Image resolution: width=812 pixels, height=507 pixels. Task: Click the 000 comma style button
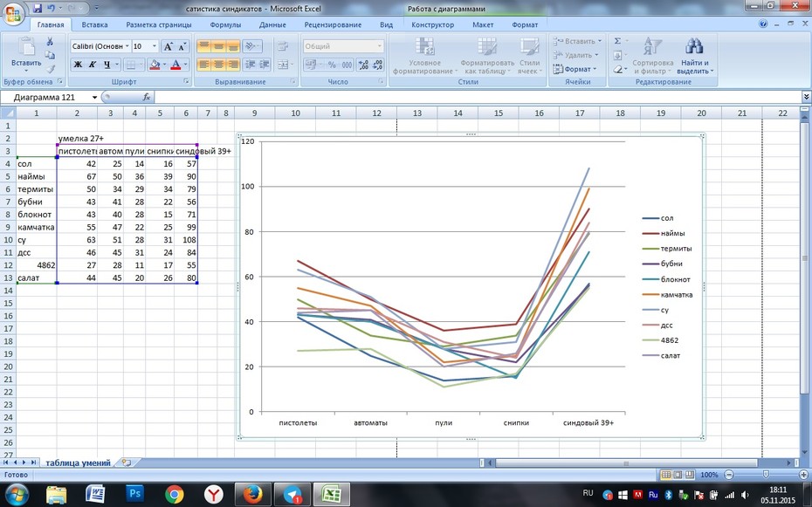(347, 65)
